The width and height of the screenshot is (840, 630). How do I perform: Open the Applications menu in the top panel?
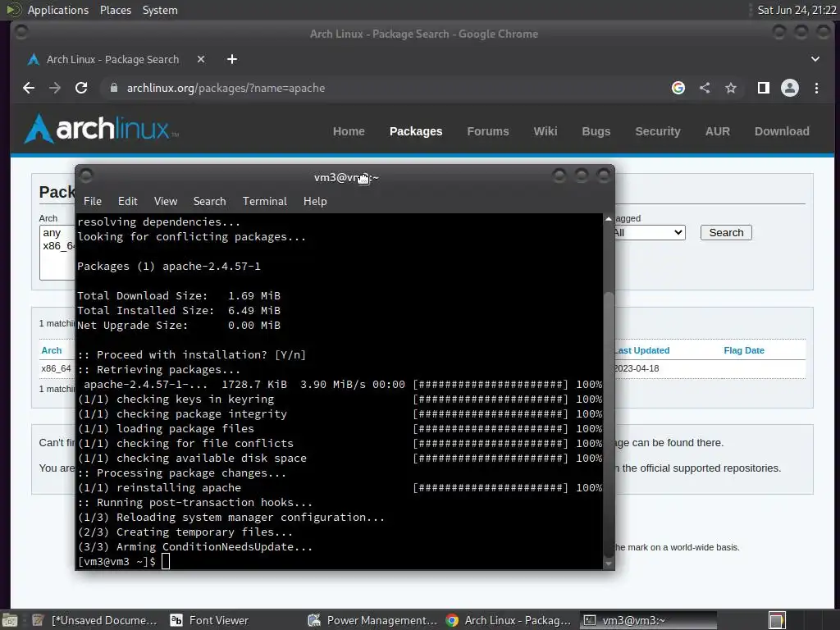click(58, 10)
